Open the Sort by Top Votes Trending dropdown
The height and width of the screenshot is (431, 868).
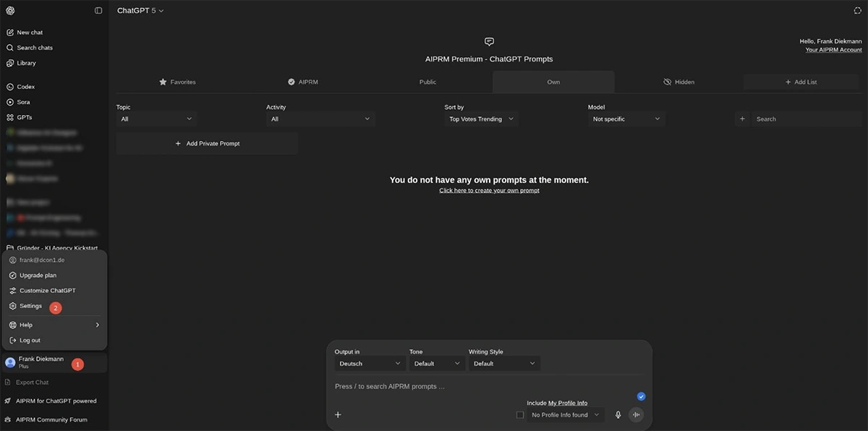tap(481, 119)
